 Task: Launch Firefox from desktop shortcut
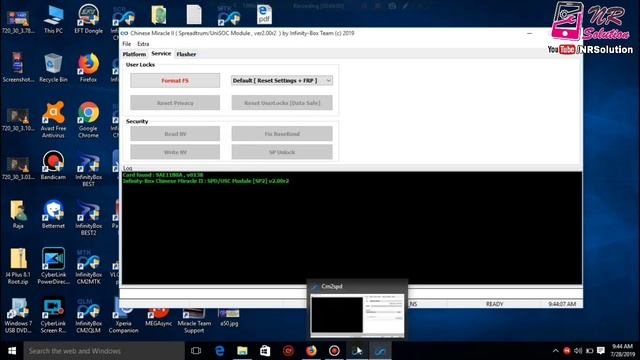89,68
